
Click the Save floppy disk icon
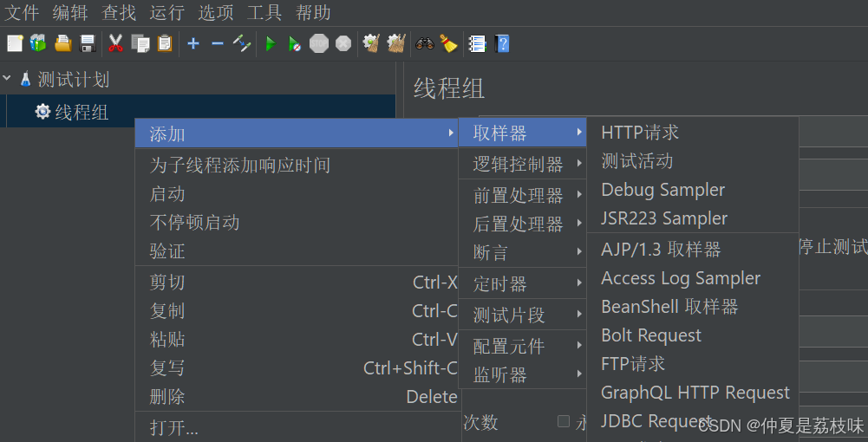[88, 43]
